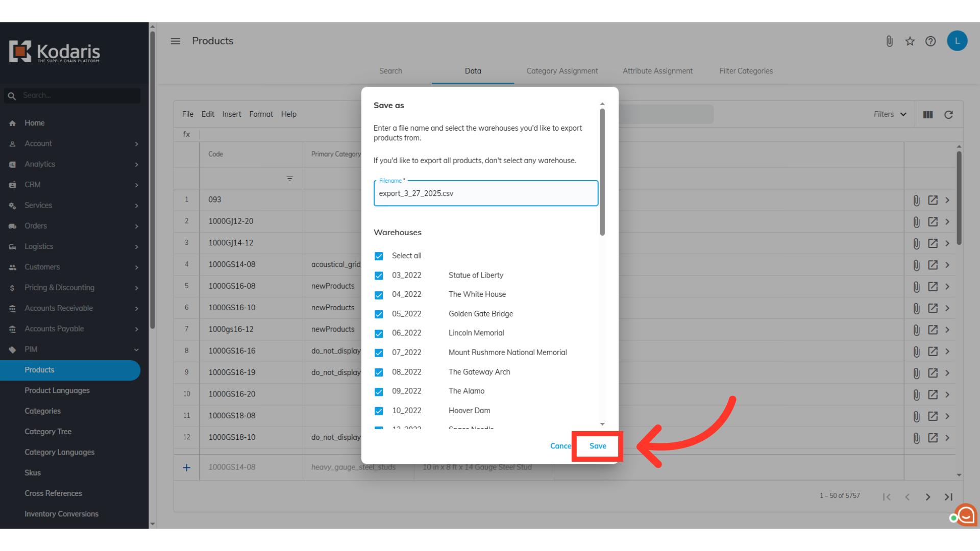Click the attachment paperclip icon in header
The height and width of the screenshot is (551, 980).
tap(889, 41)
